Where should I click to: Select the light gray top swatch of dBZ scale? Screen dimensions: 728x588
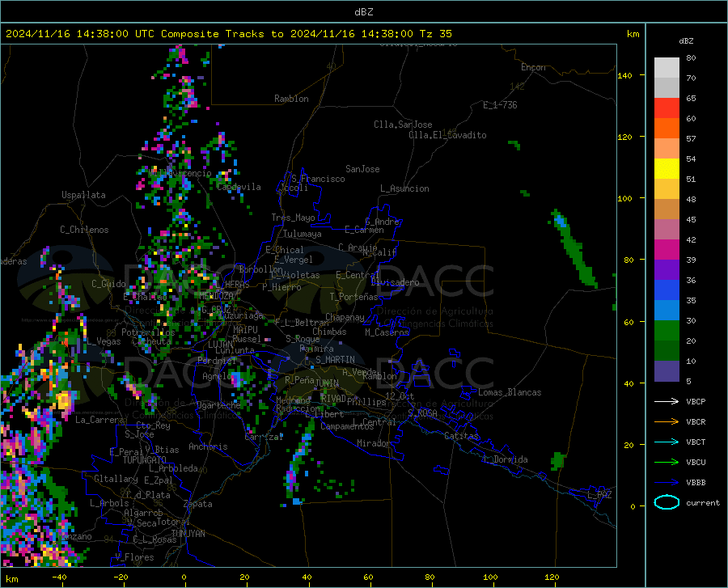pyautogui.click(x=667, y=68)
